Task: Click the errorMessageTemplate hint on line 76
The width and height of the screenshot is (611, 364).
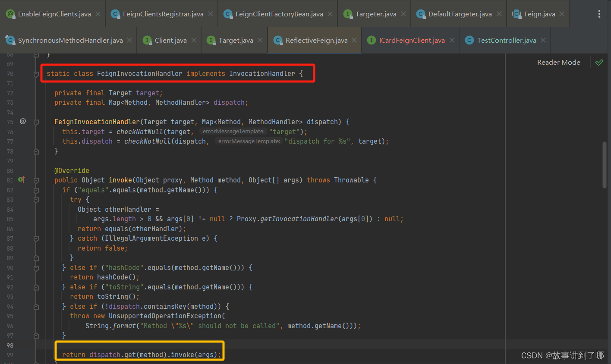Action: point(233,132)
